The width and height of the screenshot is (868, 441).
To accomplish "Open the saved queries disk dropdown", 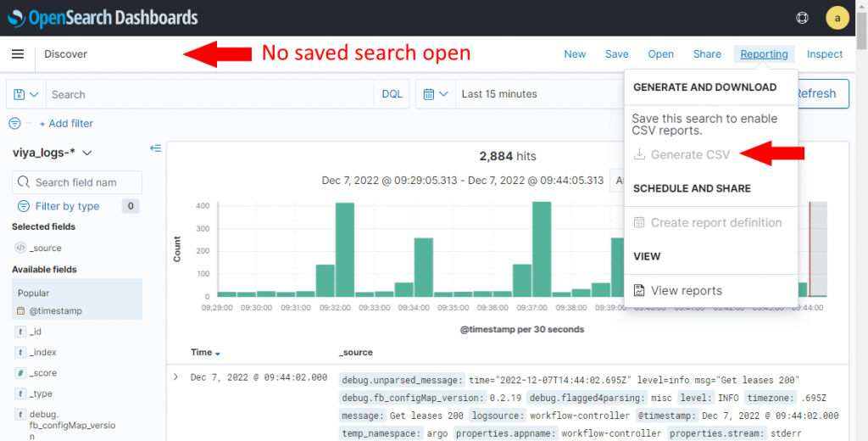I will click(x=26, y=94).
